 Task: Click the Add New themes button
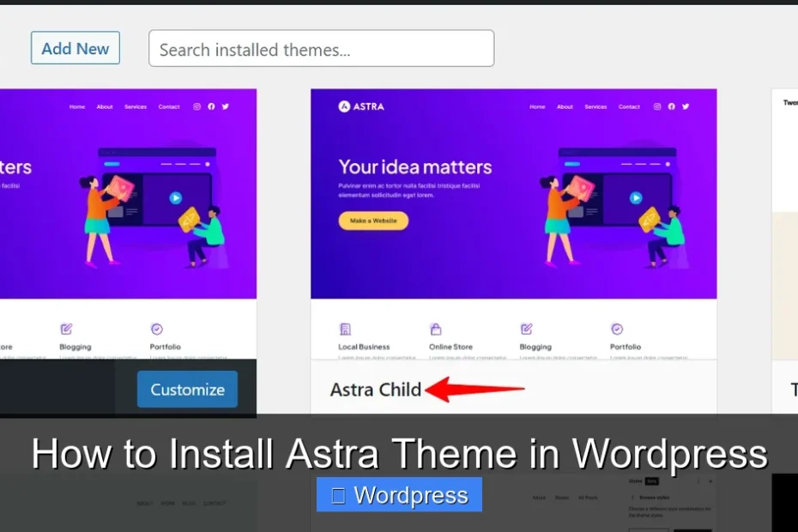coord(75,48)
